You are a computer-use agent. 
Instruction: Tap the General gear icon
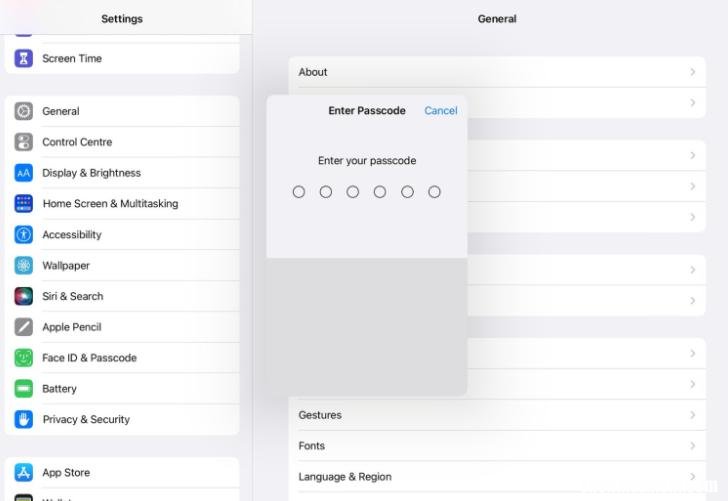(24, 111)
